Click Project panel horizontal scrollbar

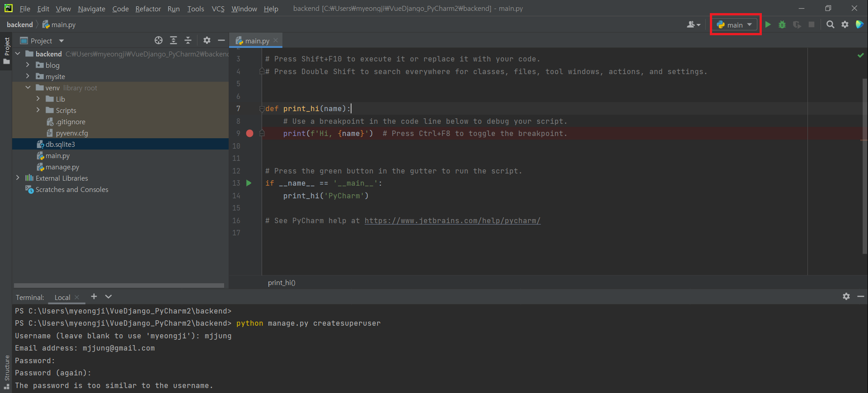tap(119, 285)
